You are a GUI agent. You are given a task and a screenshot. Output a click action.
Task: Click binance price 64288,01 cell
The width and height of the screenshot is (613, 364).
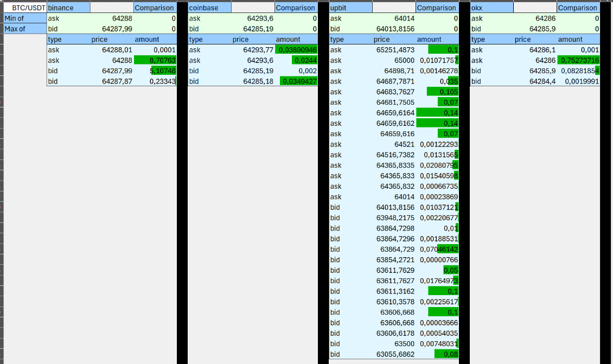pyautogui.click(x=112, y=50)
